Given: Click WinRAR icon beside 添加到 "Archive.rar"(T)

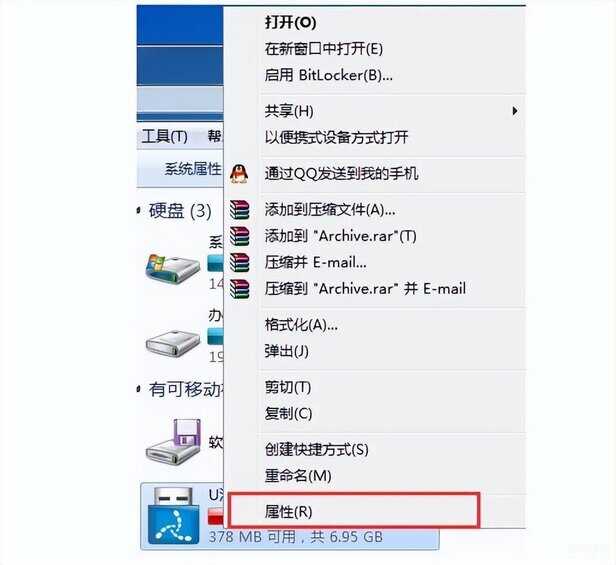Looking at the screenshot, I should coord(240,236).
